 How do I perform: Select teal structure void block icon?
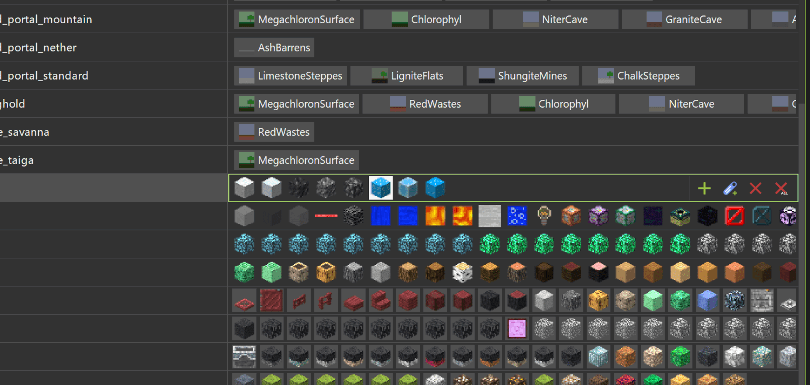(762, 216)
